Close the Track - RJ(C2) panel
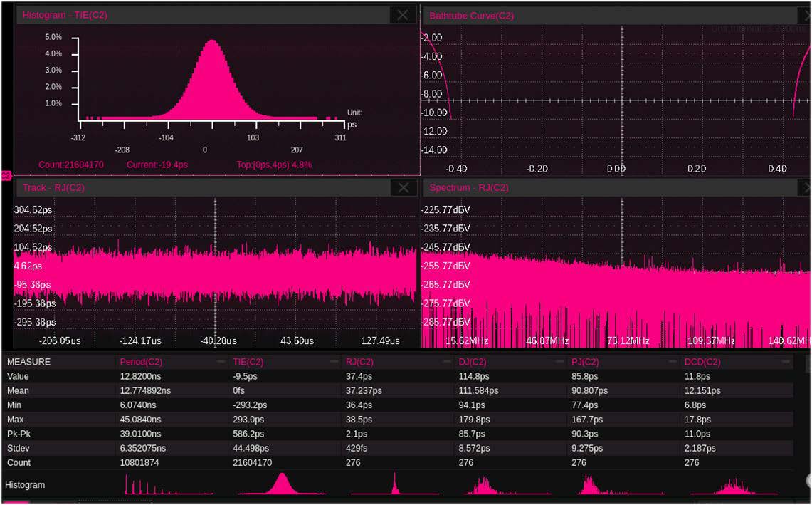The height and width of the screenshot is (505, 812). tap(403, 187)
